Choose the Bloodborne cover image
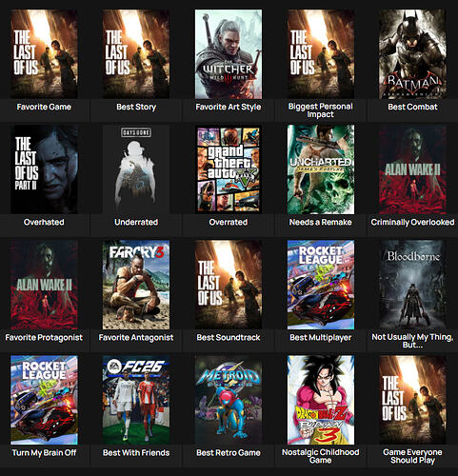 412,285
